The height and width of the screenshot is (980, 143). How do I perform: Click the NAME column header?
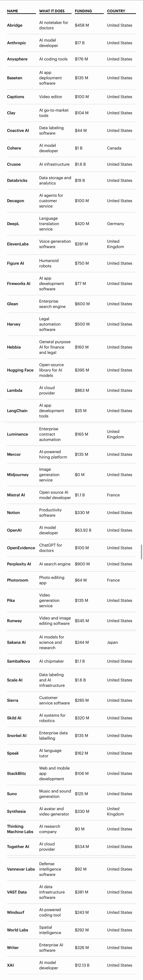coord(13,11)
